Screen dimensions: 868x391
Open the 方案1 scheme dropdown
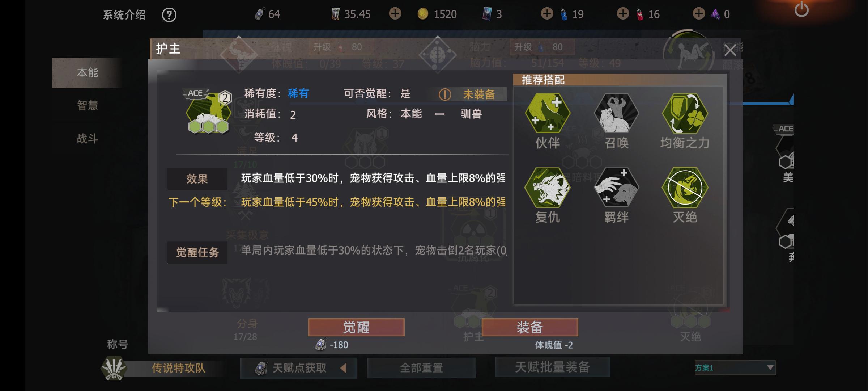click(735, 367)
